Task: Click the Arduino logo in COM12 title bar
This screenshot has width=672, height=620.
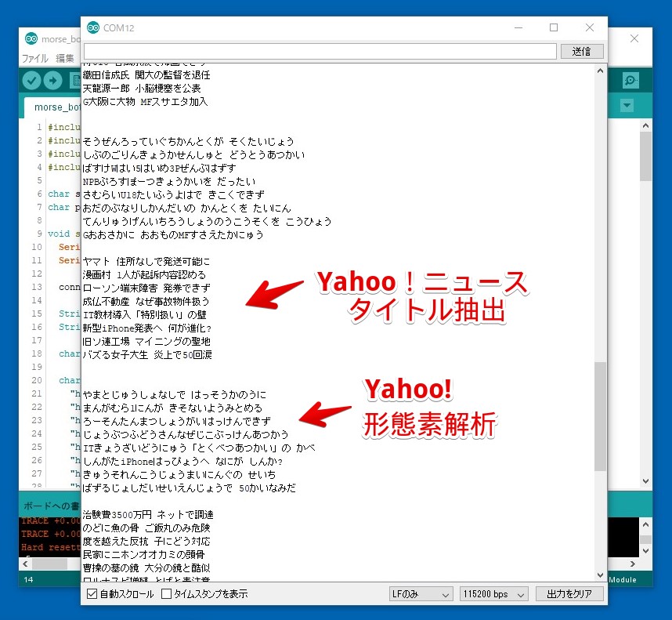Action: (x=93, y=28)
